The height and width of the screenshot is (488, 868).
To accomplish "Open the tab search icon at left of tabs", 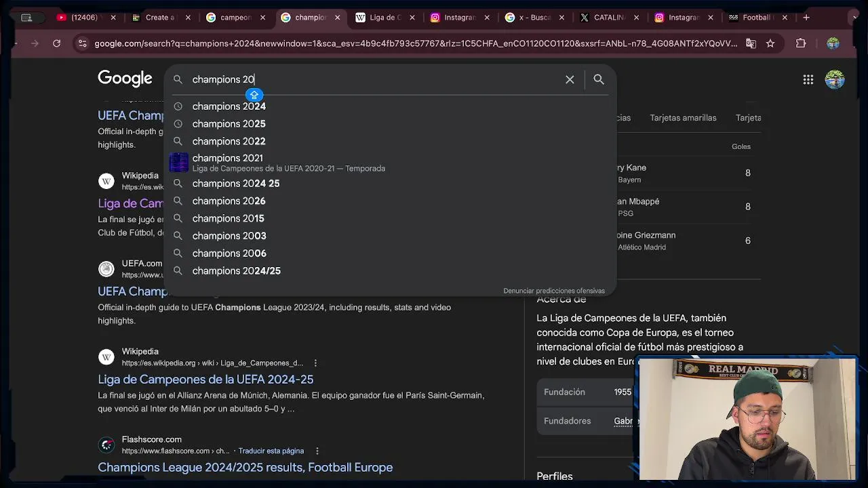I will point(26,18).
